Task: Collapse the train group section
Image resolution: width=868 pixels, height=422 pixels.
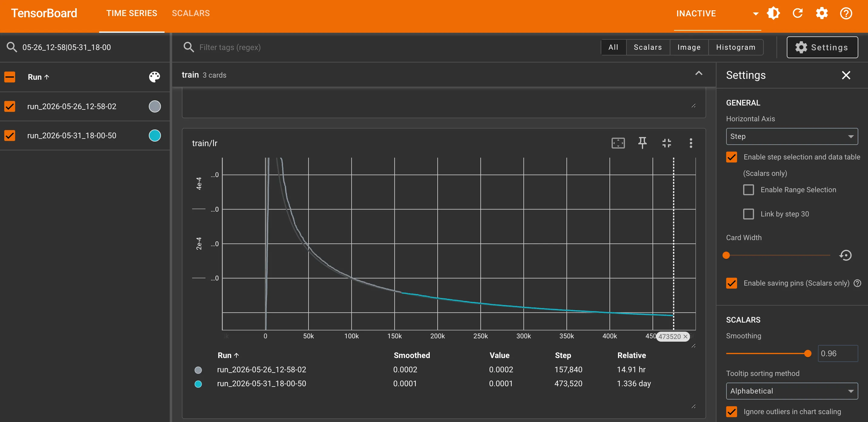Action: [x=699, y=73]
